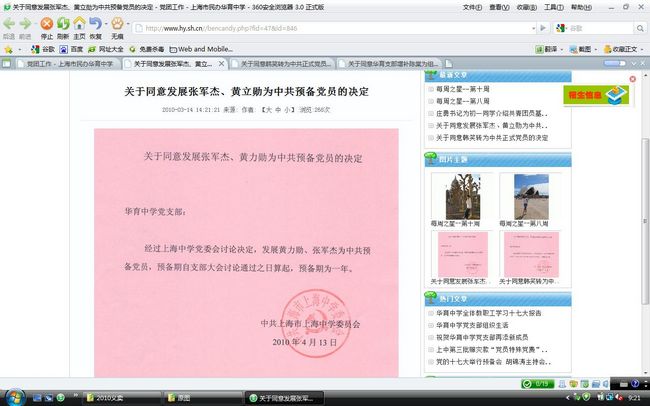Expand 无痕 dropdown arrow
This screenshot has width=650, height=406.
[128, 24]
